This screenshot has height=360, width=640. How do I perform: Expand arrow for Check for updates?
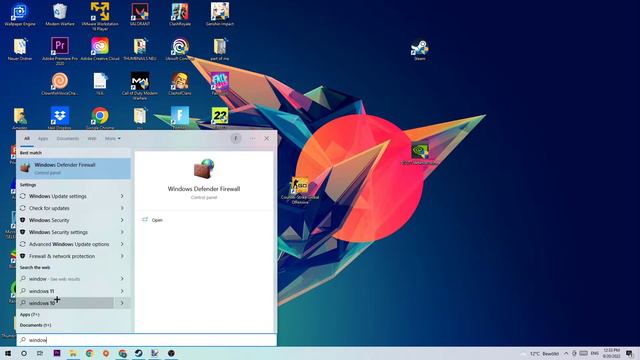pos(122,208)
